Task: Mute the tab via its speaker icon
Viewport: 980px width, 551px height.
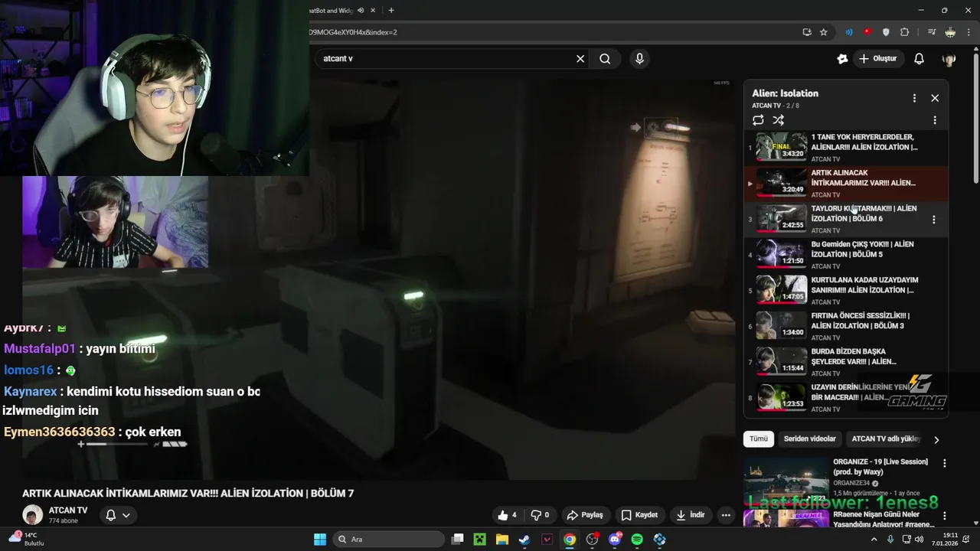Action: pos(361,11)
